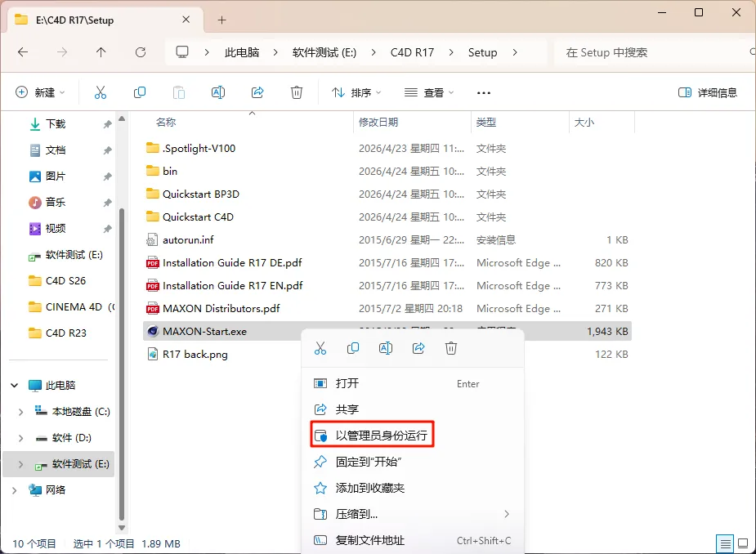Screen dimensions: 756x554
Task: Click the Cut icon in the context menu
Action: click(320, 348)
